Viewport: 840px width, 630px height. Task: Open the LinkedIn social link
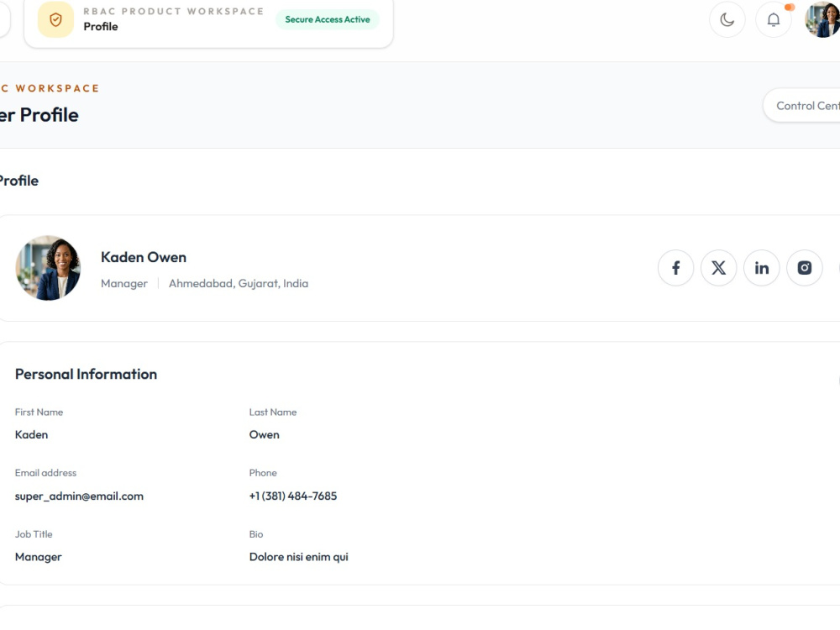click(x=761, y=268)
